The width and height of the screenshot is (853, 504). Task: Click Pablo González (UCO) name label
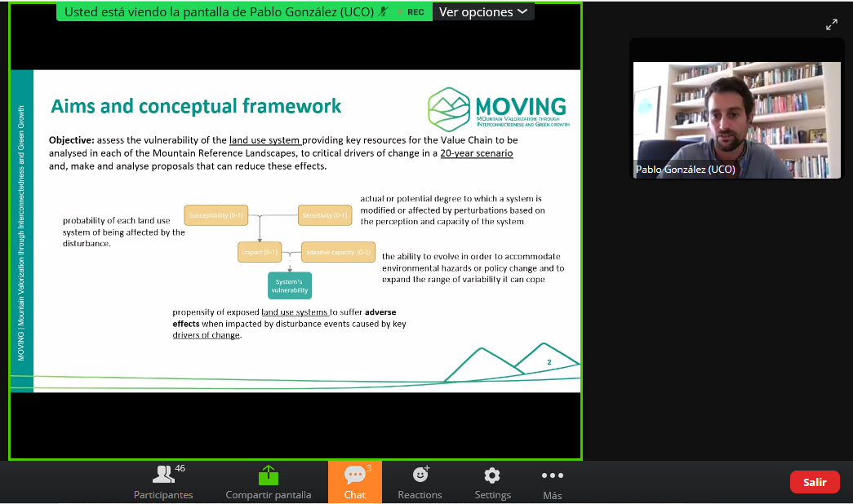tap(684, 169)
